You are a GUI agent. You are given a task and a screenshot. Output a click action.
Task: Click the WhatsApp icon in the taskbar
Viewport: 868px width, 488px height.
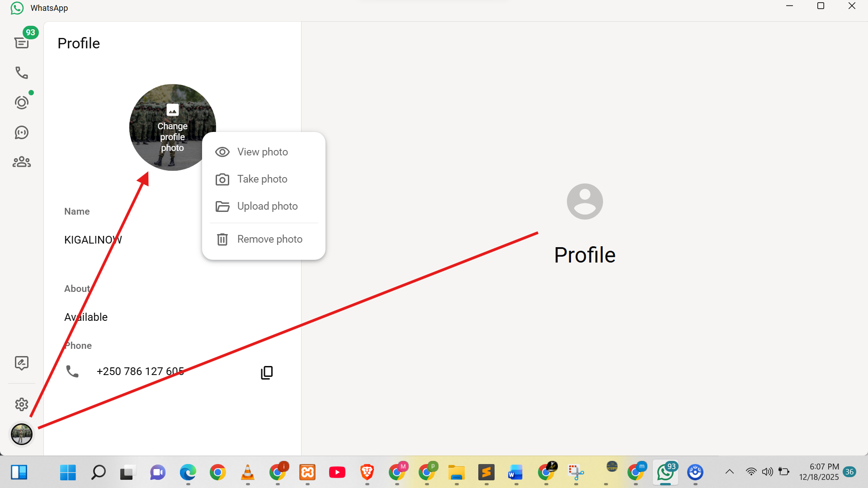point(666,473)
